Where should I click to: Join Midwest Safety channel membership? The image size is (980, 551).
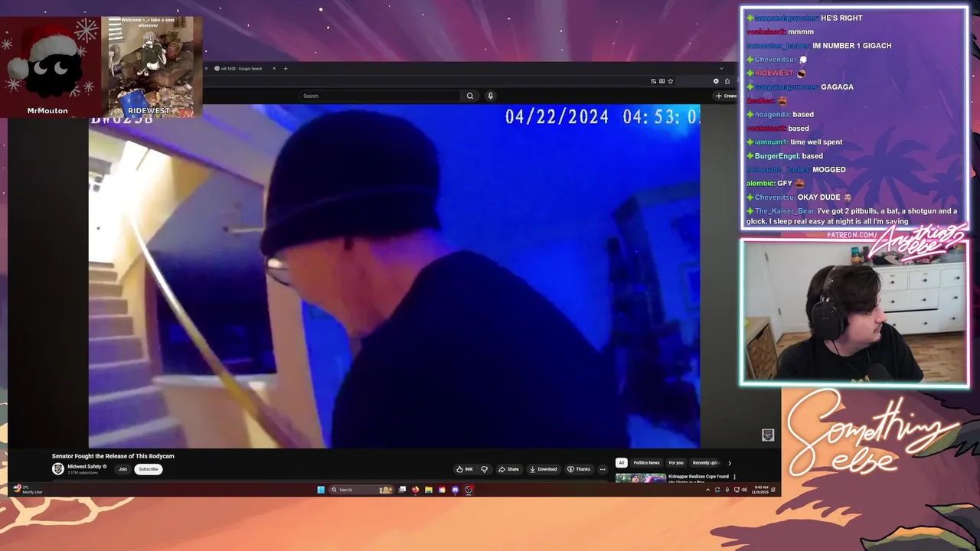pos(122,469)
